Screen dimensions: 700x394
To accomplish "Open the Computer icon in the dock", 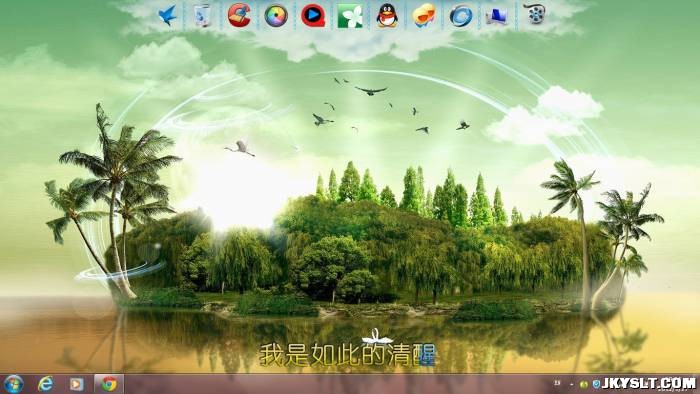I will [x=497, y=17].
